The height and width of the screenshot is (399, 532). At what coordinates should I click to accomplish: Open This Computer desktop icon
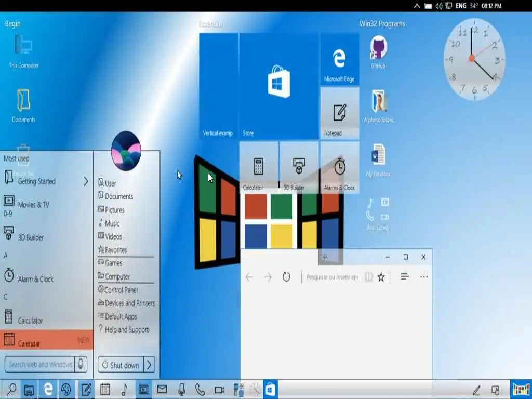(x=23, y=51)
